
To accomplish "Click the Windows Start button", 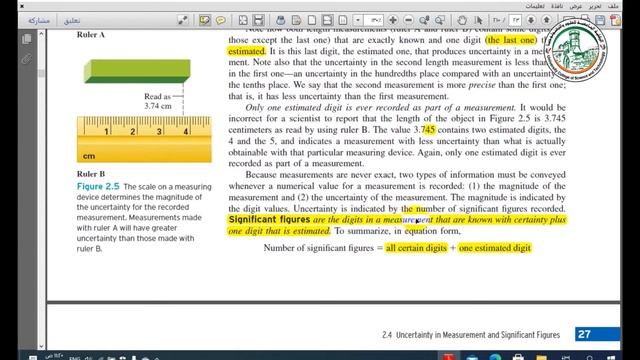I will click(611, 357).
